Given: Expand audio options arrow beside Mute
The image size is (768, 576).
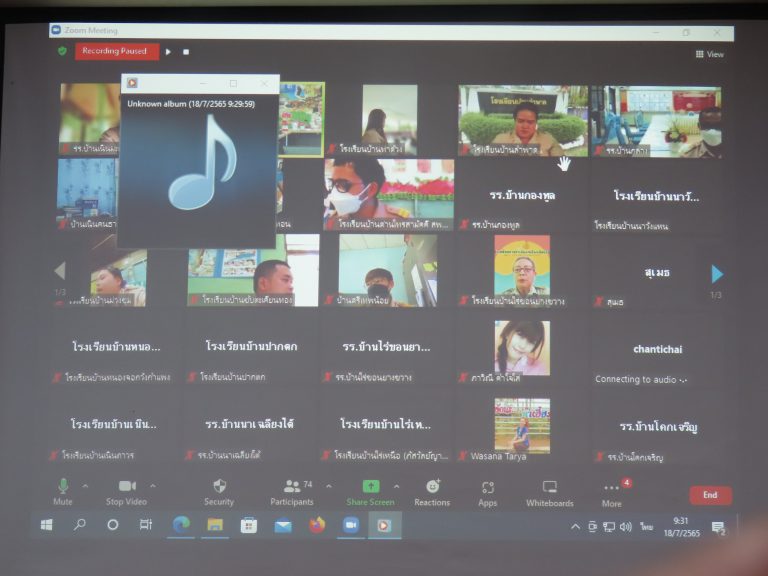Looking at the screenshot, I should 85,486.
